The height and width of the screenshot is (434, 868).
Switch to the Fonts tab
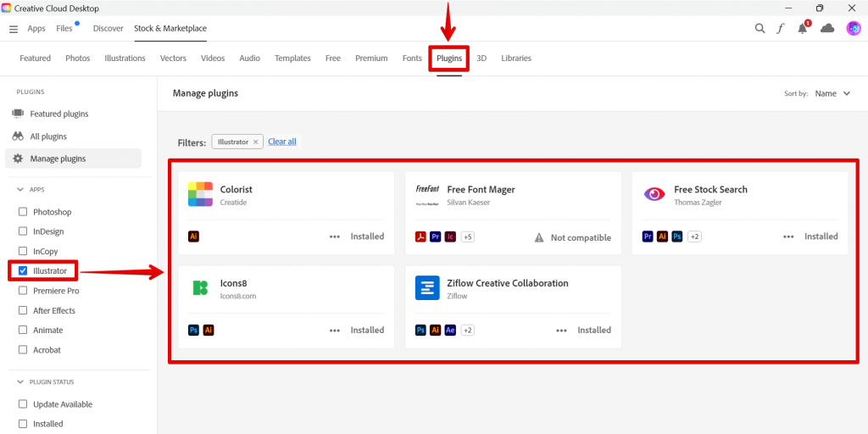pos(412,58)
